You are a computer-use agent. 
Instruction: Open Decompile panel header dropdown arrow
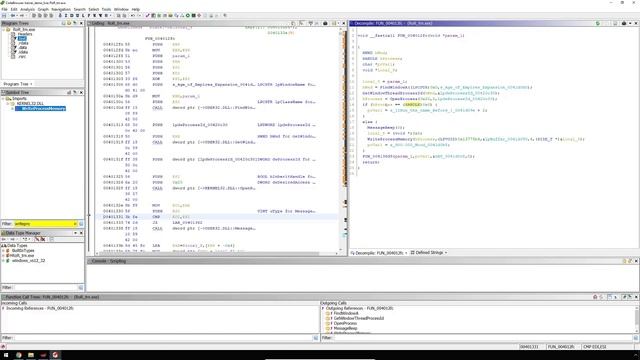pyautogui.click(x=630, y=23)
